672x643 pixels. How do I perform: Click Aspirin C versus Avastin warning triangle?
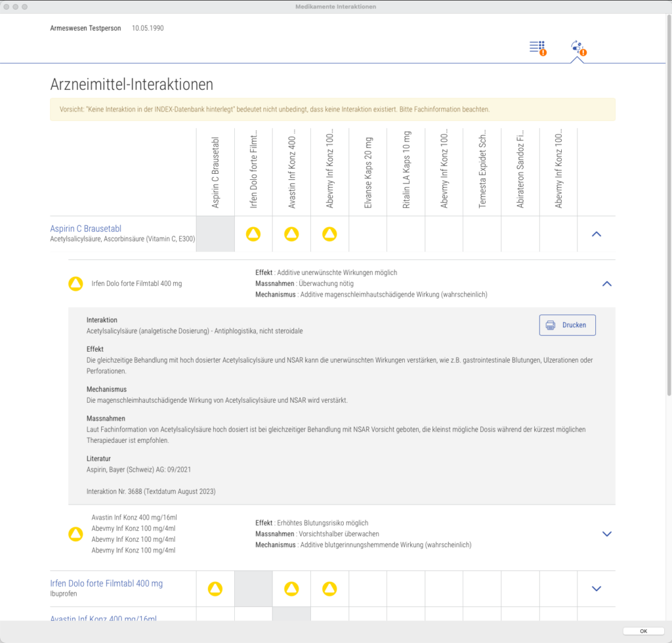point(291,234)
